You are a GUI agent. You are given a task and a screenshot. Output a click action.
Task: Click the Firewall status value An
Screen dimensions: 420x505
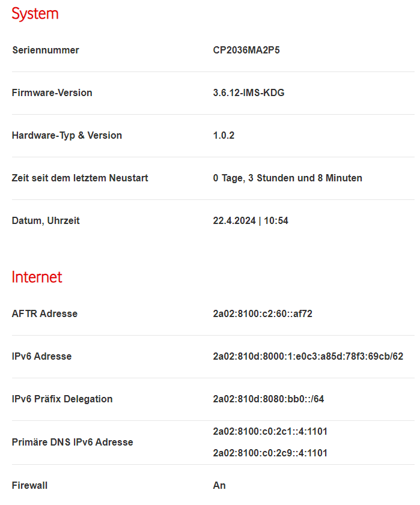pos(219,485)
